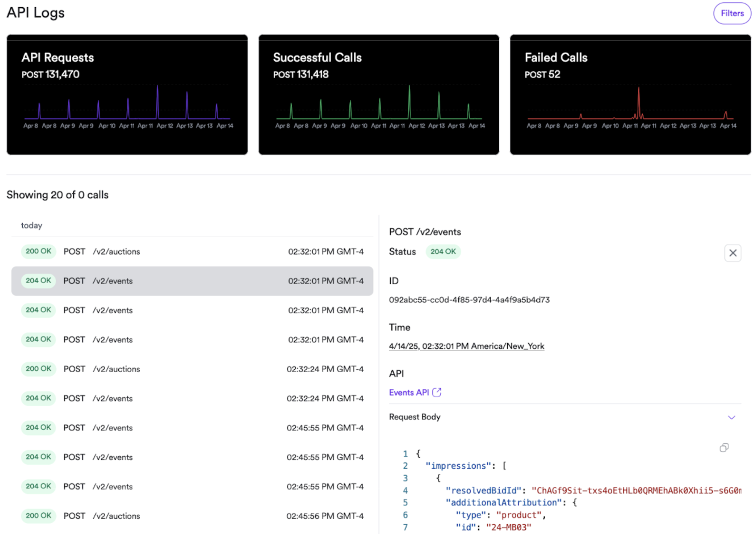Screen dimensions: 756x534
Task: Click the resolvedBidId value on line 4
Action: (x=610, y=490)
